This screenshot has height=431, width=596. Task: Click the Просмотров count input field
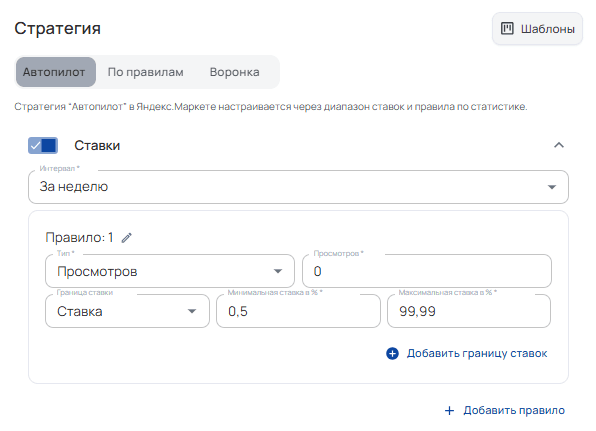tap(427, 271)
